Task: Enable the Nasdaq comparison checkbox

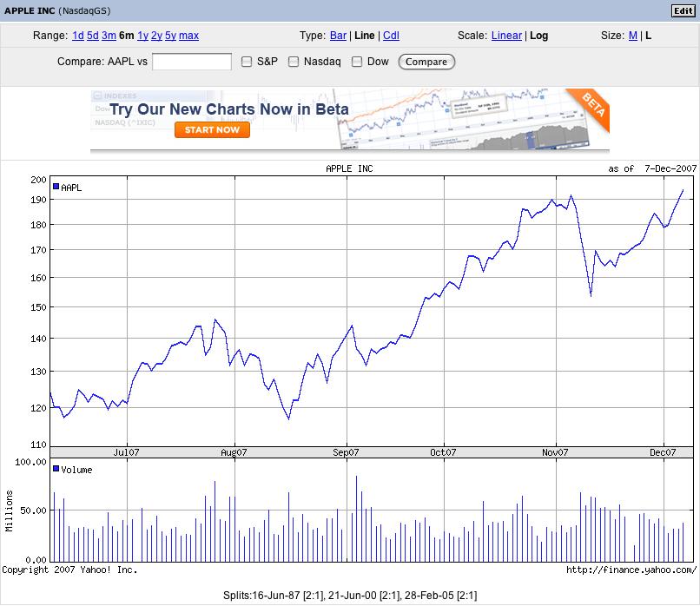Action: click(294, 62)
